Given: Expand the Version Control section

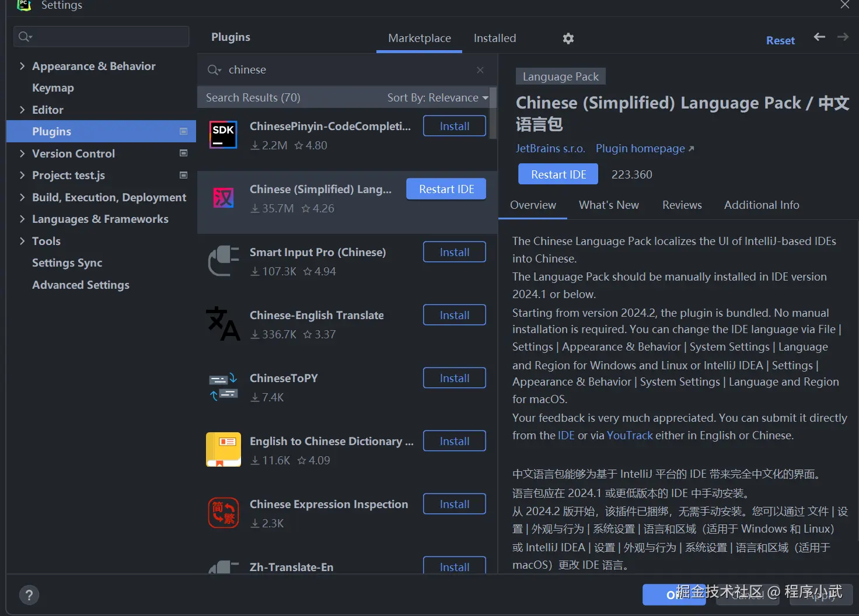Looking at the screenshot, I should [x=22, y=153].
